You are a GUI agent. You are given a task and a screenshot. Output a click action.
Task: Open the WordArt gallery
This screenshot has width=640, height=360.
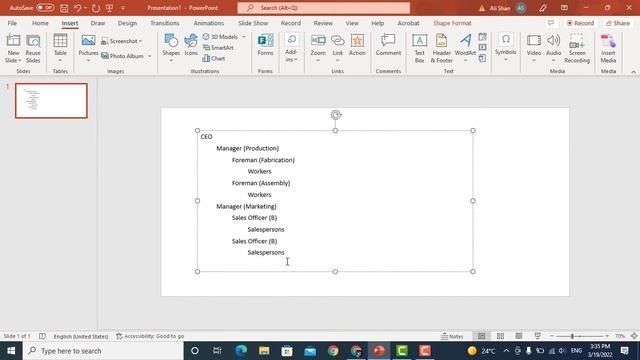465,49
